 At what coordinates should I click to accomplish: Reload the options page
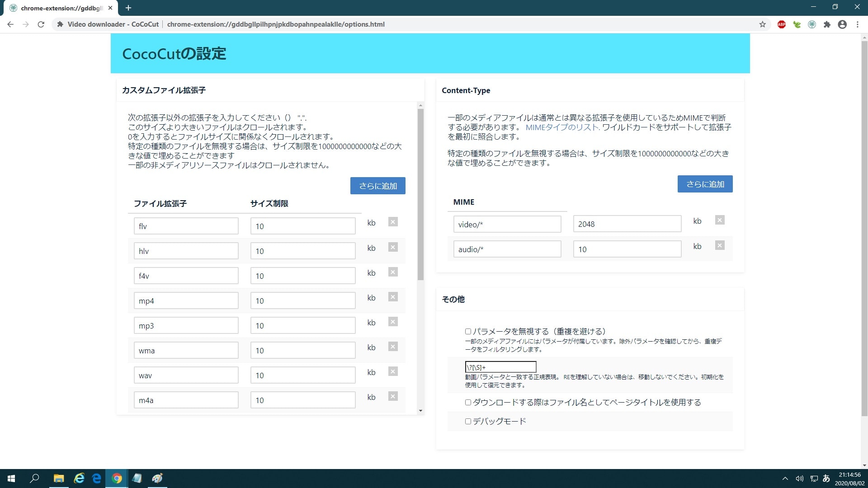41,24
